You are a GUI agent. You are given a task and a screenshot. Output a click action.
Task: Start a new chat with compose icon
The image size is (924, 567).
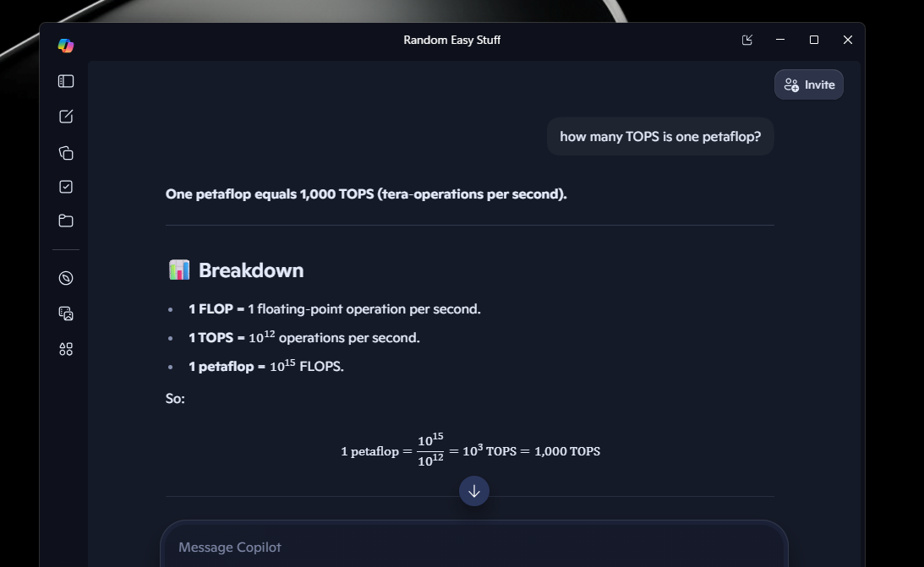point(66,117)
